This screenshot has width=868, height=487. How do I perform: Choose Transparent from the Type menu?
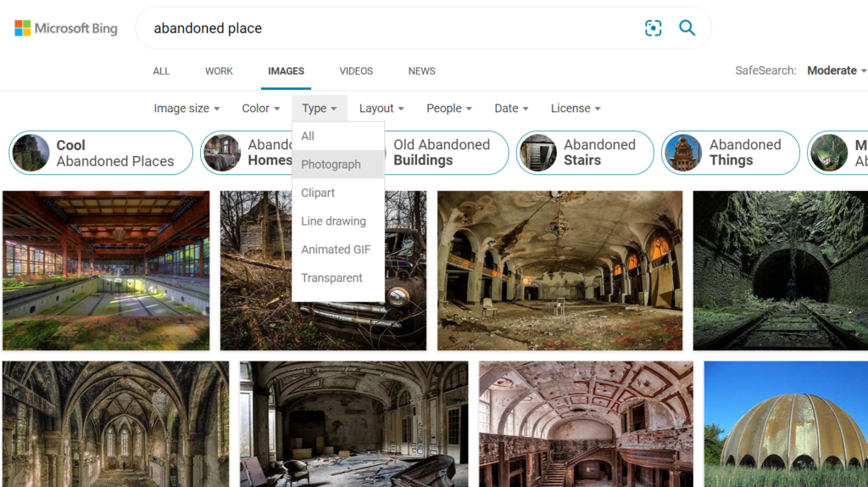pos(331,277)
